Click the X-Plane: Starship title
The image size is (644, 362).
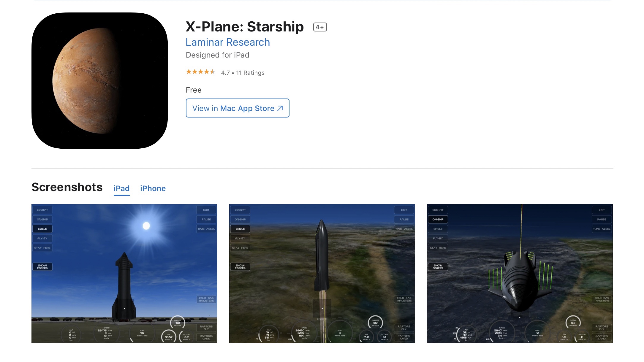[x=245, y=27]
